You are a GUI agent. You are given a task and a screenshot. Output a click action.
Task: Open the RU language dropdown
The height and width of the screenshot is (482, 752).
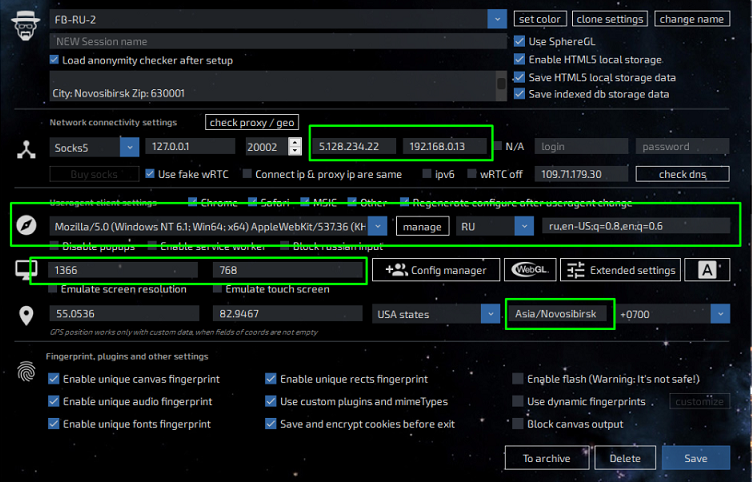coord(524,226)
